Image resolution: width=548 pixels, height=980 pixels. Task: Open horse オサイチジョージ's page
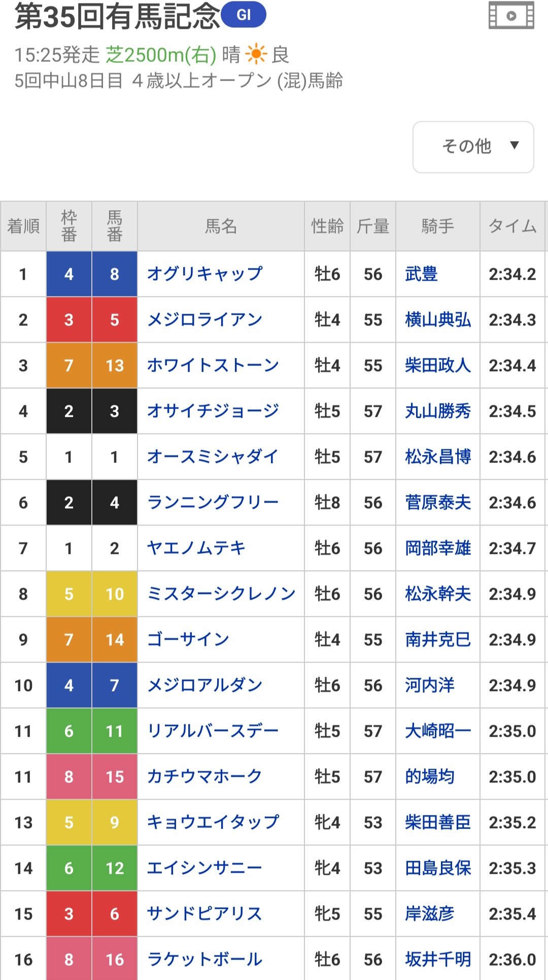pyautogui.click(x=213, y=411)
